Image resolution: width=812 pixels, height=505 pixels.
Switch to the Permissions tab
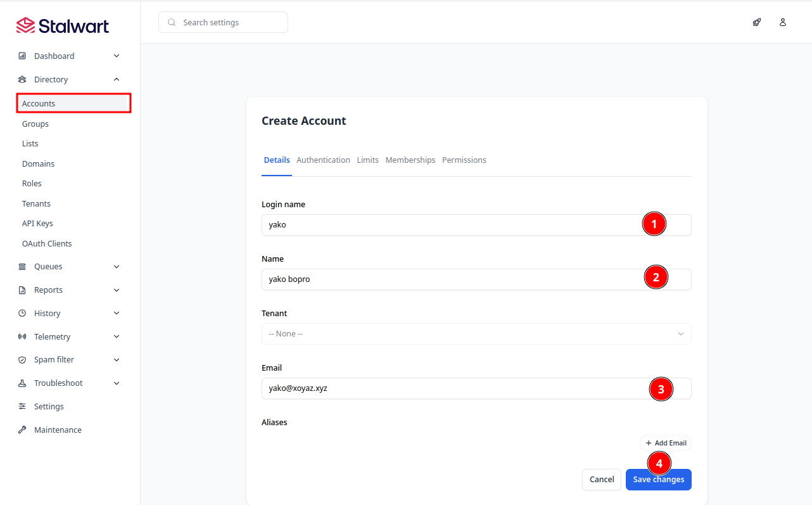point(464,160)
